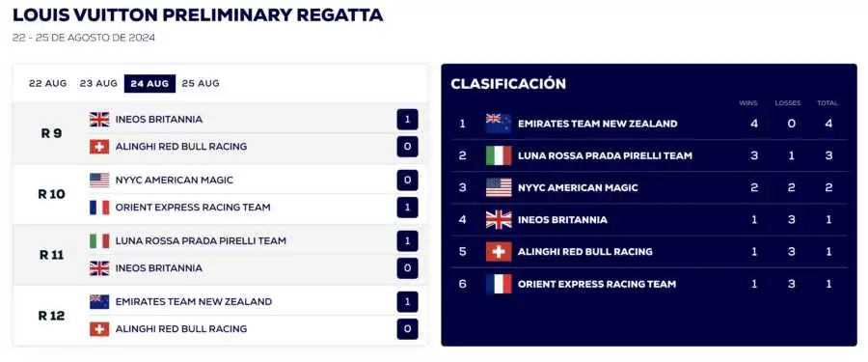The height and width of the screenshot is (362, 868).
Task: Click the New Zealand flag in race R 12
Action: coord(99,301)
